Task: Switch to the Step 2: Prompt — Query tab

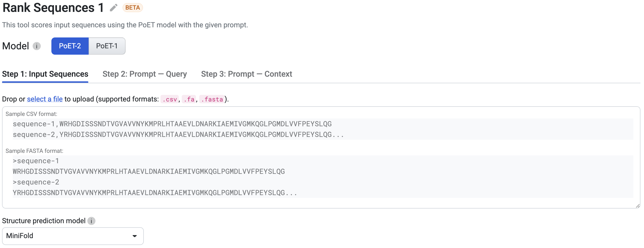Action: (x=145, y=74)
